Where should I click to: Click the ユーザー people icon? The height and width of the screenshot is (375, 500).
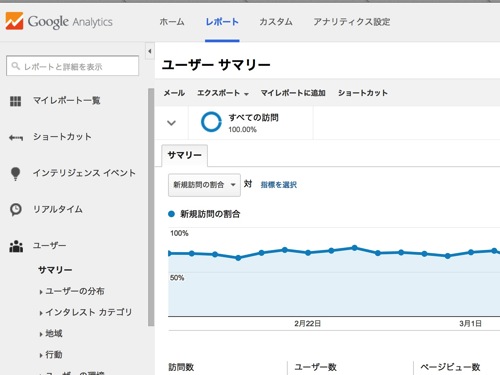coord(16,246)
